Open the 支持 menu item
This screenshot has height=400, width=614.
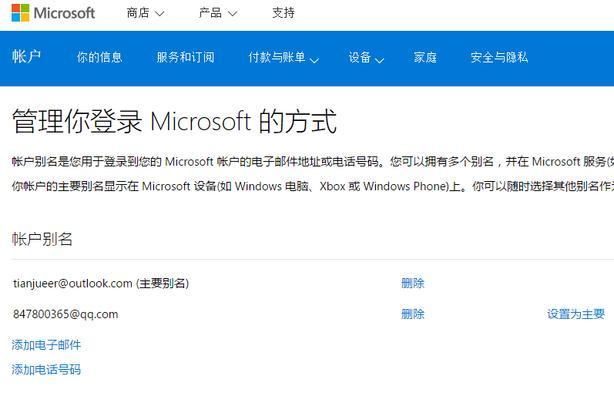(284, 13)
